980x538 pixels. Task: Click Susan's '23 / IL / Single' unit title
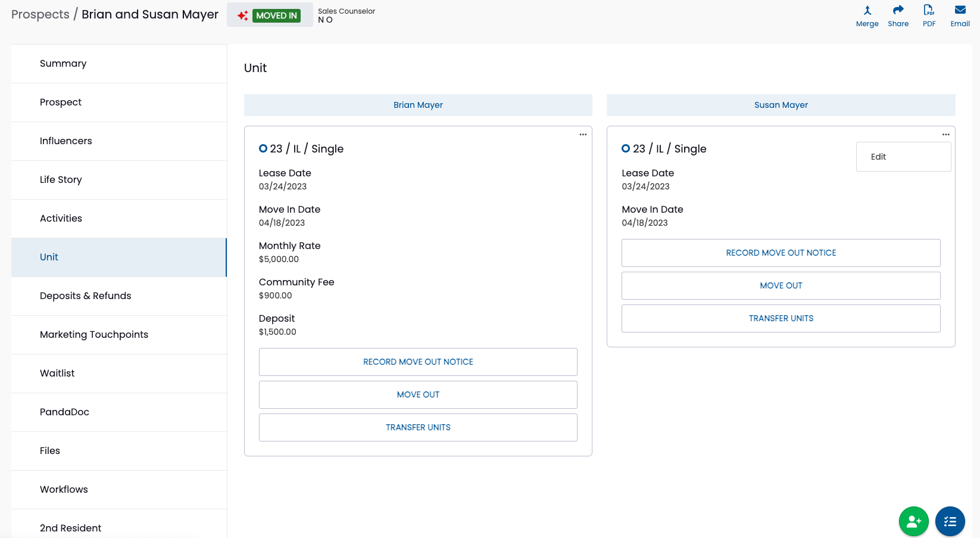point(670,149)
